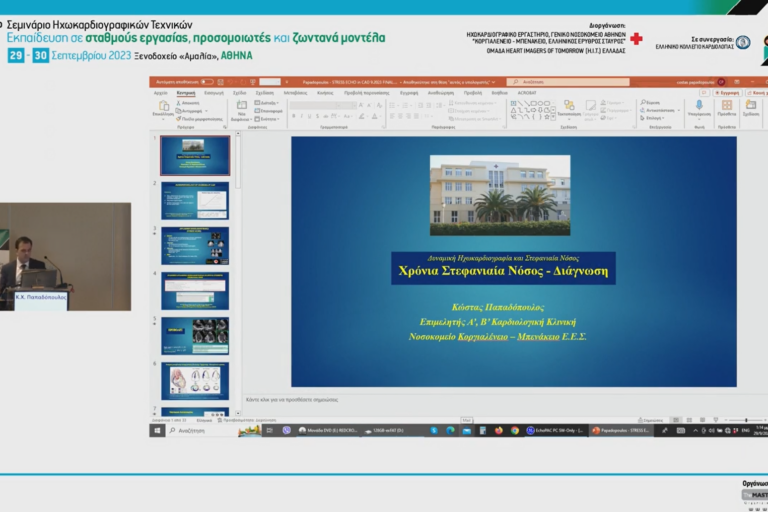Toggle the AutoSave (Αυτόματη αποθήκευση) switch
Screen dimensions: 768x512
coord(208,81)
